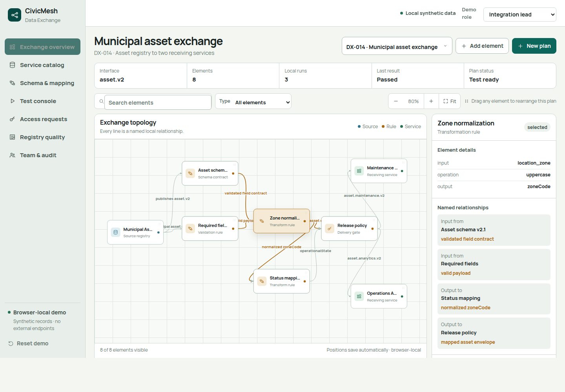Open Registry quality section
The image size is (565, 392).
(42, 137)
